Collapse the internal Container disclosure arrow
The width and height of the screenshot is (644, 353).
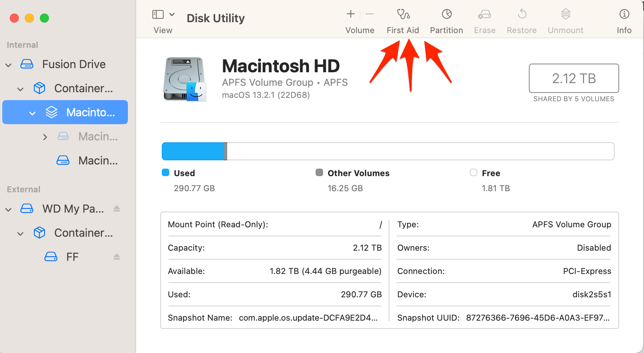[x=21, y=89]
